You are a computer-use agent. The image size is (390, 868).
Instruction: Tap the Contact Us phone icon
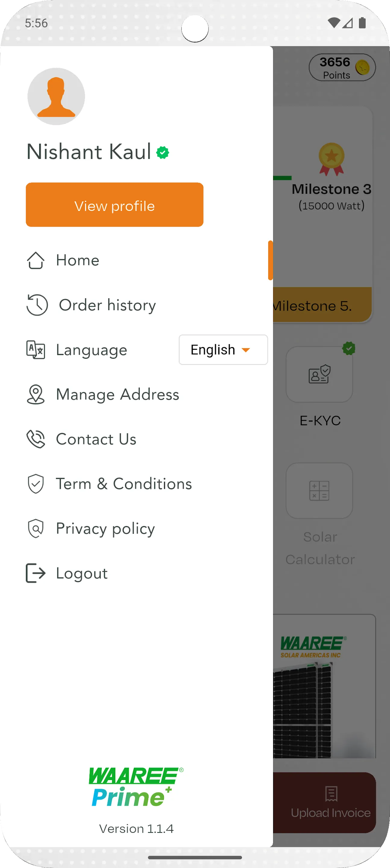point(36,439)
